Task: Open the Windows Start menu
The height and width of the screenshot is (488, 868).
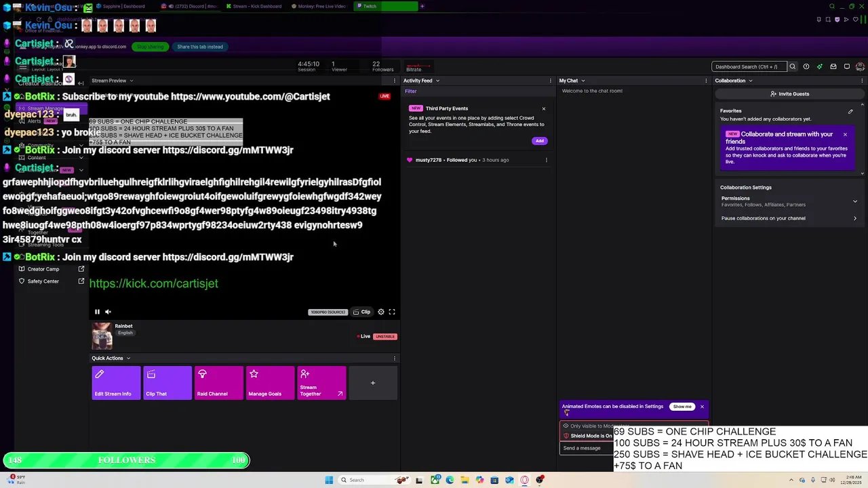Action: [x=329, y=480]
